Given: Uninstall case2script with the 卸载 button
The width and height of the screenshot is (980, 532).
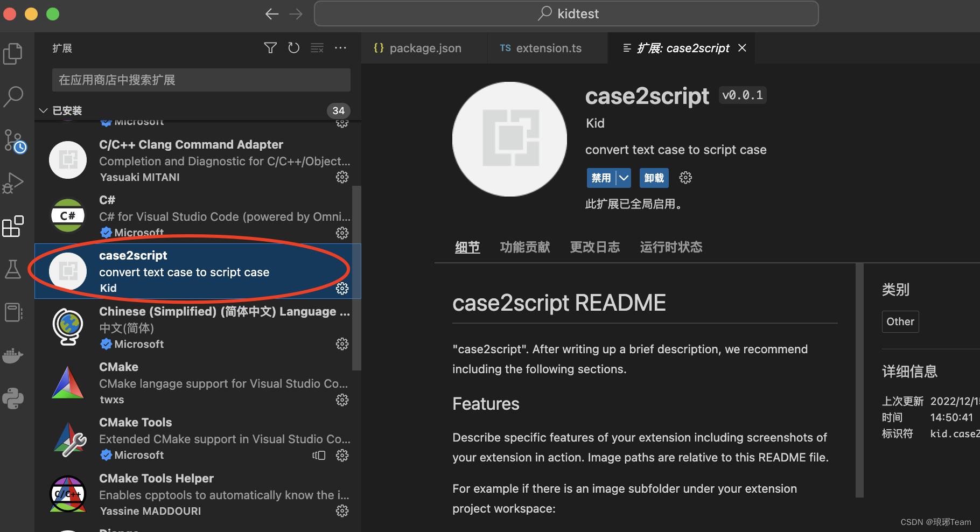Looking at the screenshot, I should click(x=654, y=178).
